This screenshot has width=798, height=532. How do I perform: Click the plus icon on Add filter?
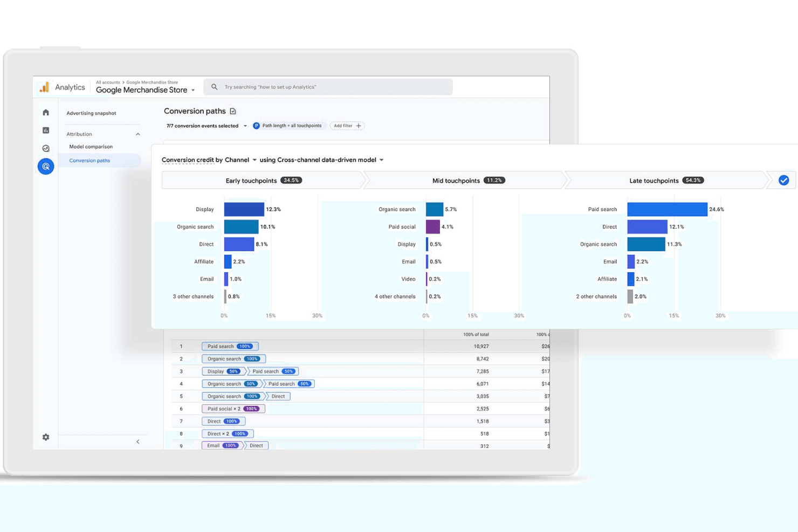coord(359,126)
